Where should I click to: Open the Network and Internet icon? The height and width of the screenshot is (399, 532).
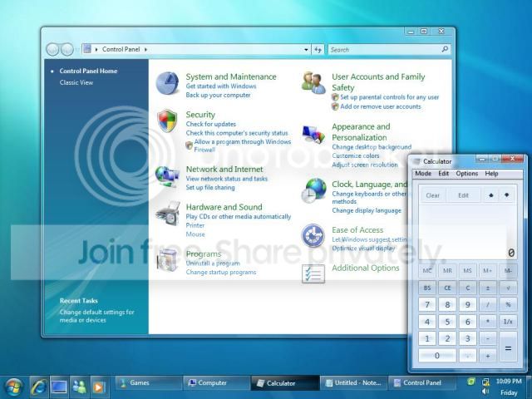(x=167, y=175)
